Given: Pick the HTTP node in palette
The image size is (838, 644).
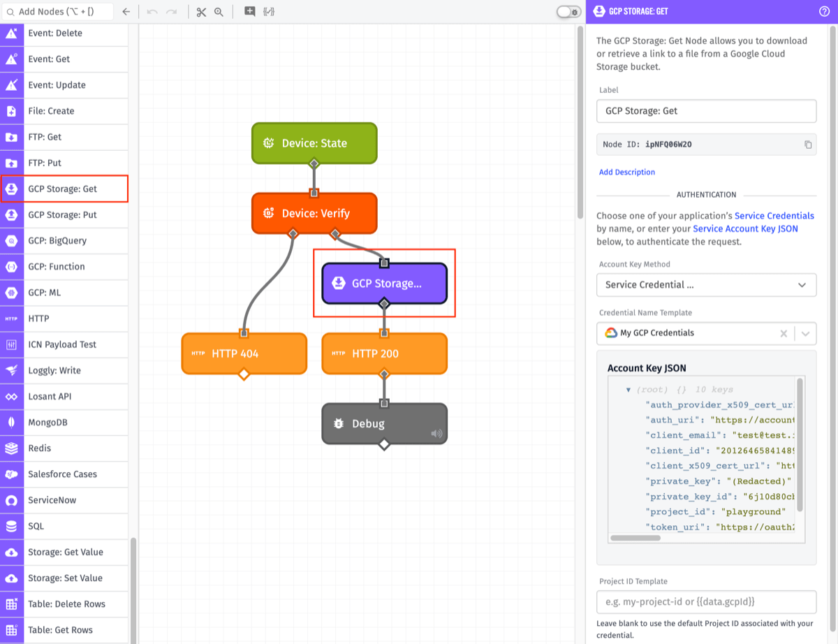Looking at the screenshot, I should (x=64, y=319).
